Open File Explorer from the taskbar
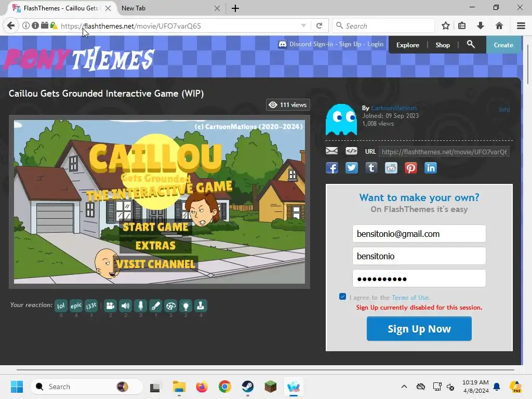Image resolution: width=532 pixels, height=399 pixels. (179, 387)
